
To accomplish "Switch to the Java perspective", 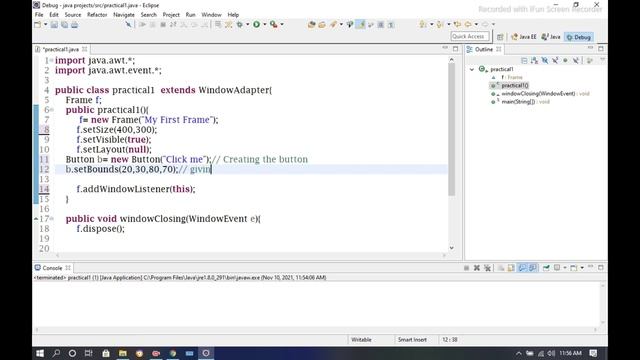I will [x=551, y=37].
